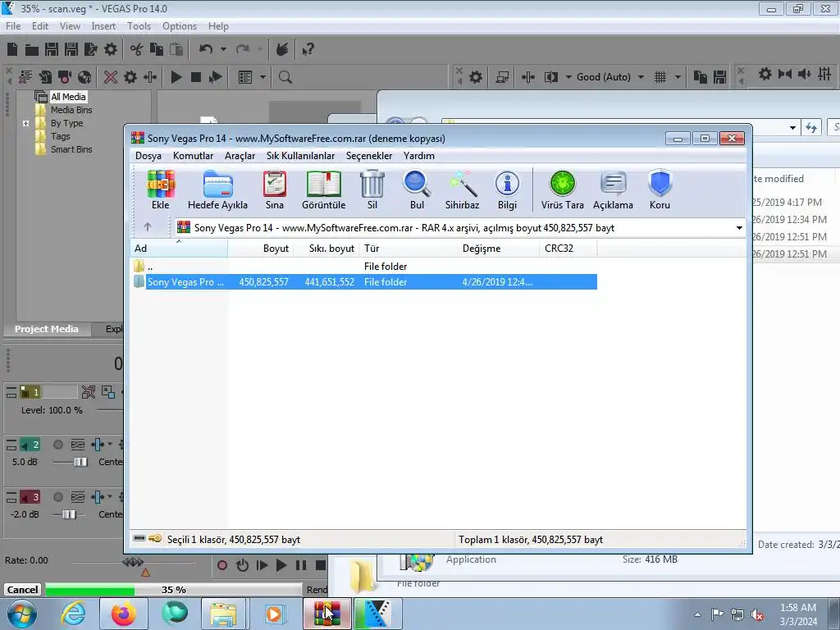Click Extract Audio from CD icon
Image resolution: width=840 pixels, height=630 pixels.
[84, 77]
